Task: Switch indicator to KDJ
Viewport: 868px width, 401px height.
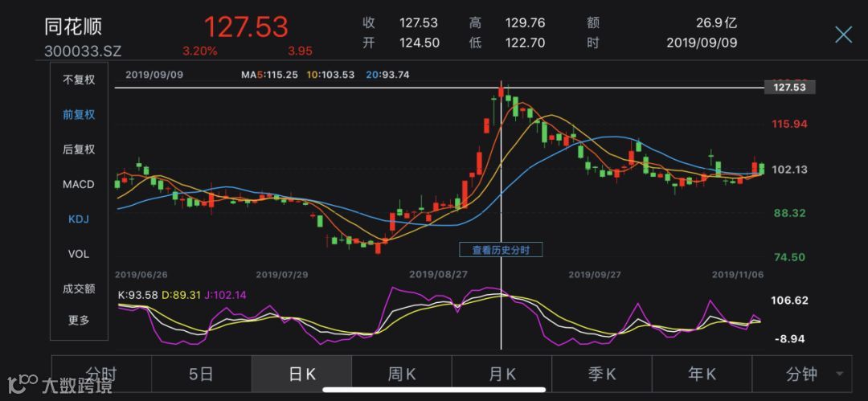Action: click(79, 219)
